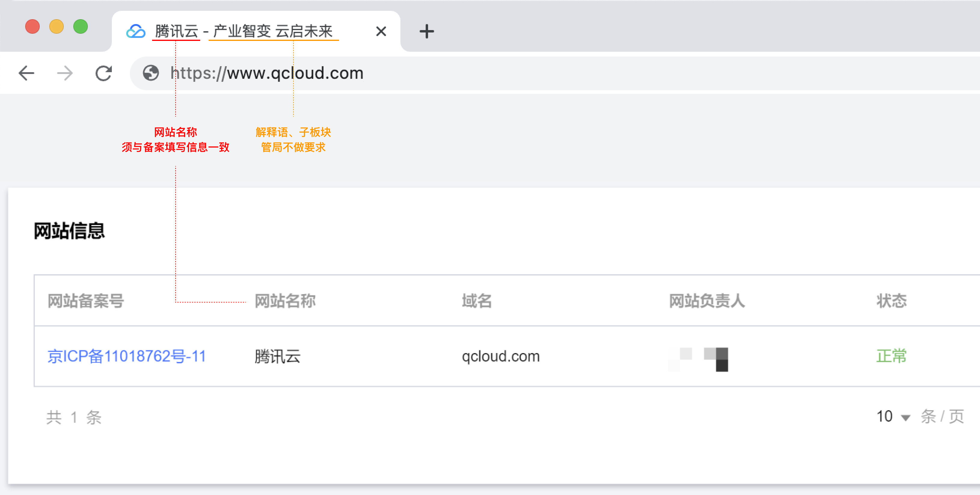The image size is (980, 495).
Task: Click the 正常 status cell
Action: click(x=891, y=356)
